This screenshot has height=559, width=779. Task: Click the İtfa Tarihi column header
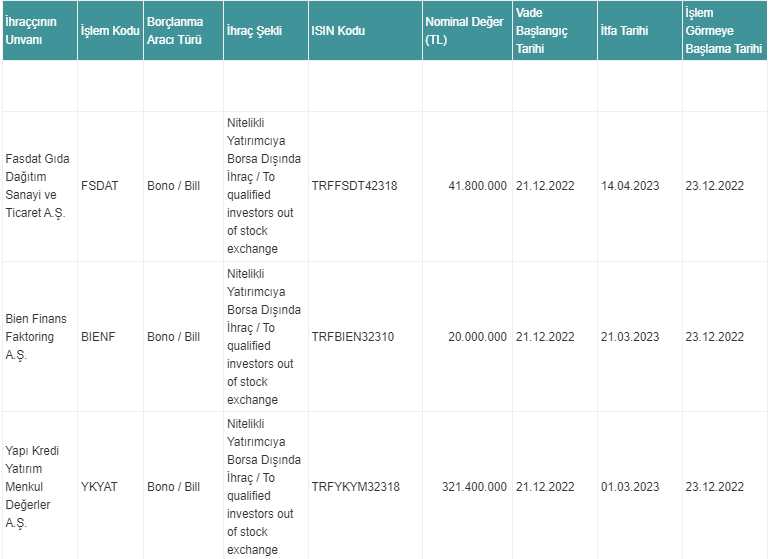640,31
